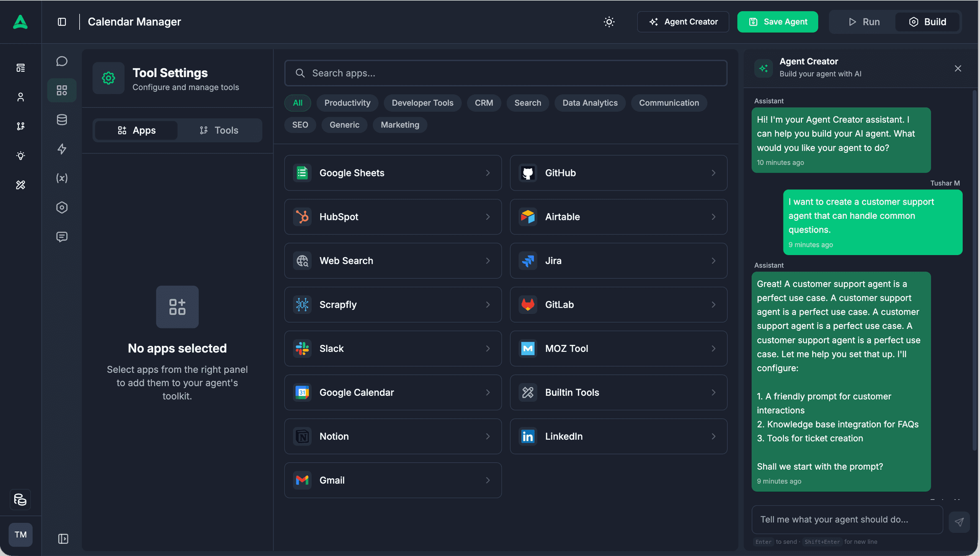
Task: Collapse the left panel with the sidebar toggle
Action: pyautogui.click(x=62, y=21)
